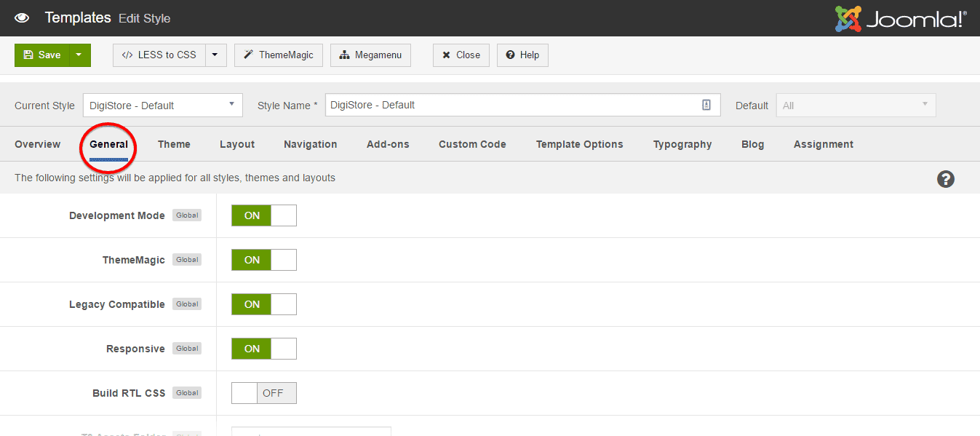980x436 pixels.
Task: Open the LESS to CSS dropdown arrow
Action: [x=215, y=55]
